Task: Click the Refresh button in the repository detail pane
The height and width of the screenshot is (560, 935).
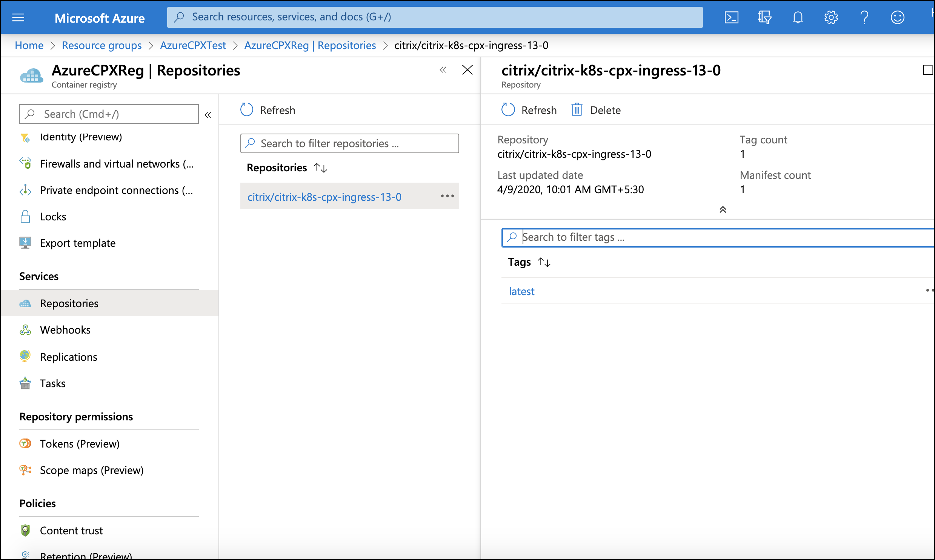Action: tap(529, 110)
